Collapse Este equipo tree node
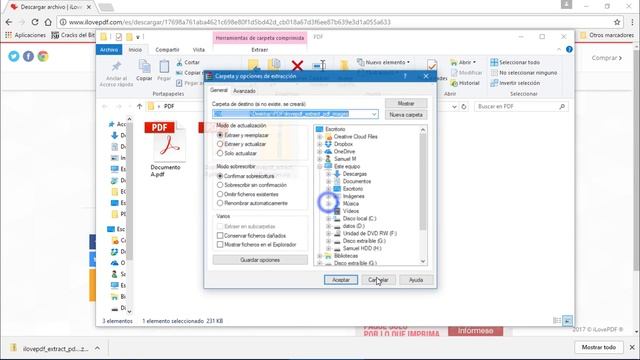The width and height of the screenshot is (640, 360). tap(320, 167)
